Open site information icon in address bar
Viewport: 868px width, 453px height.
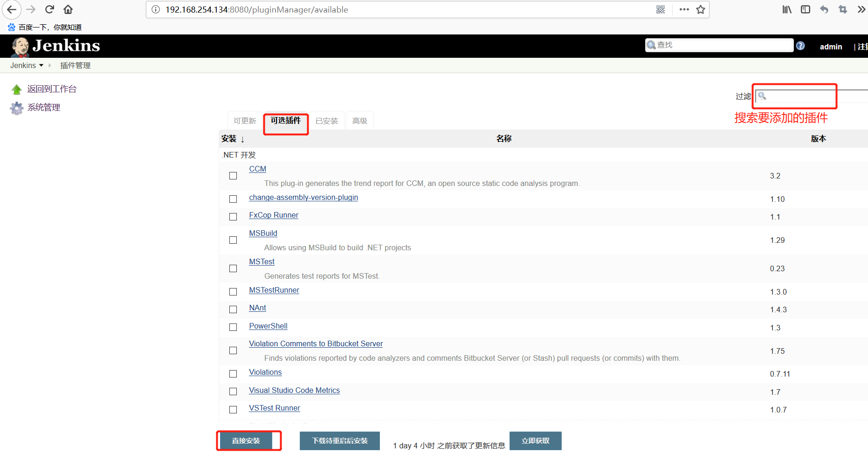point(156,9)
